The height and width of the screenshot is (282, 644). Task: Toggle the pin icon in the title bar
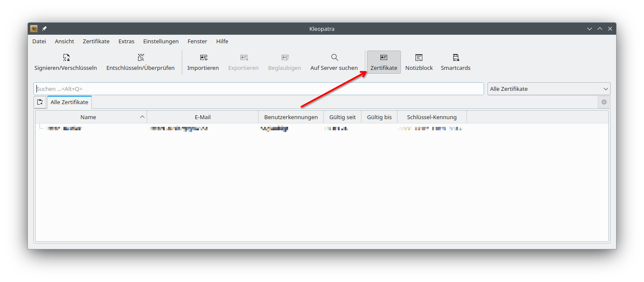coord(44,29)
